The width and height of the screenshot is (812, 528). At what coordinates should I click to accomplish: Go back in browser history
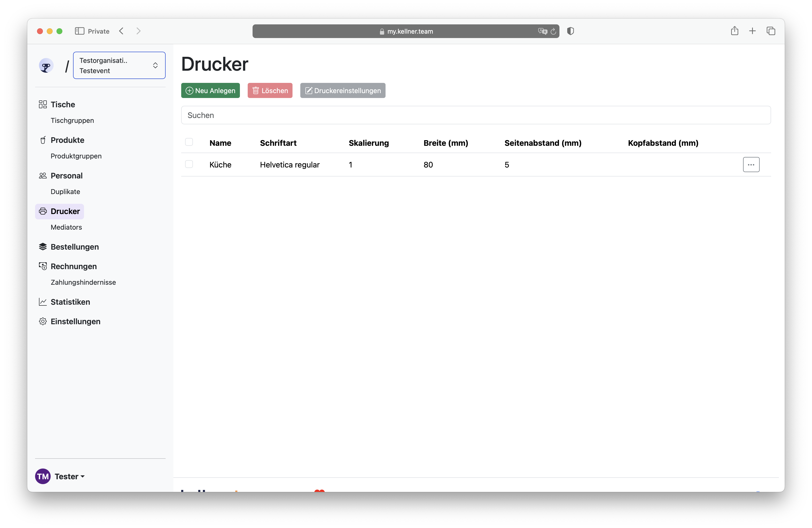coord(122,31)
